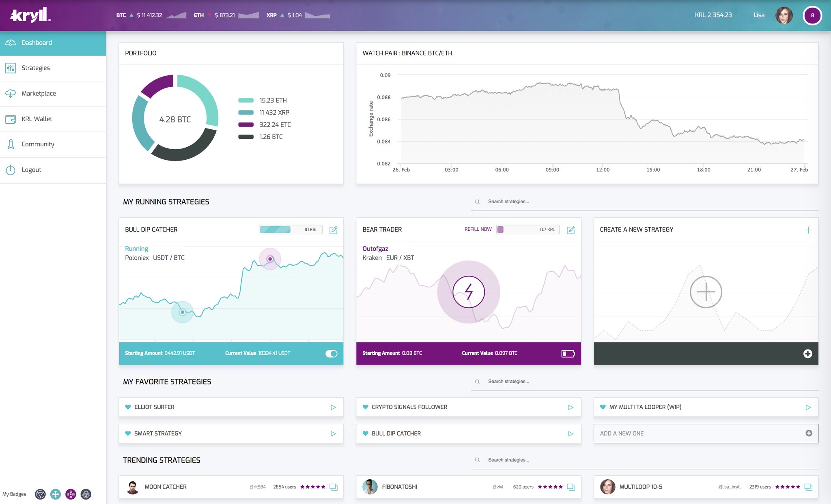
Task: Open Lisa's profile avatar
Action: tap(784, 15)
